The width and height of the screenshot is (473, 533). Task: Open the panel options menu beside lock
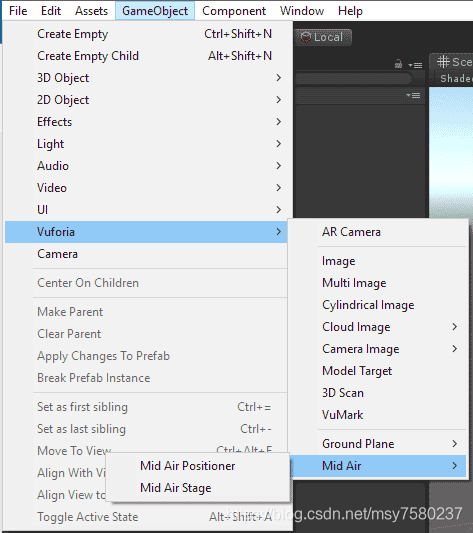(415, 65)
